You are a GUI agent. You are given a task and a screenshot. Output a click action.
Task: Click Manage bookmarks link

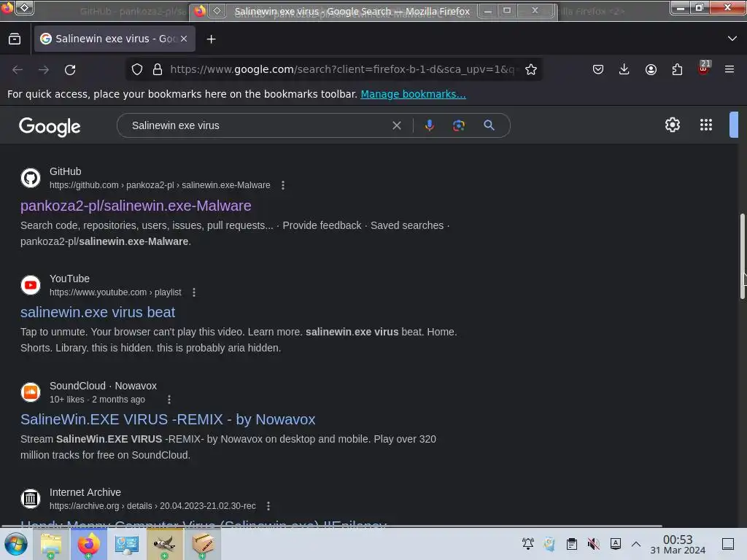[x=413, y=94]
